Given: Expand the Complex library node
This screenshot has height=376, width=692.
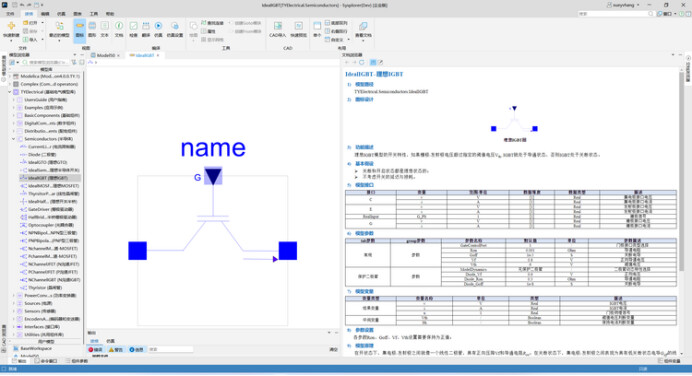Looking at the screenshot, I should (x=10, y=84).
